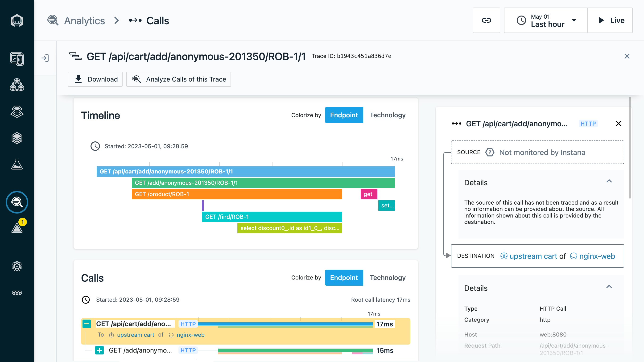This screenshot has height=362, width=644.
Task: Click the call arrow icon in detail panel
Action: [457, 123]
